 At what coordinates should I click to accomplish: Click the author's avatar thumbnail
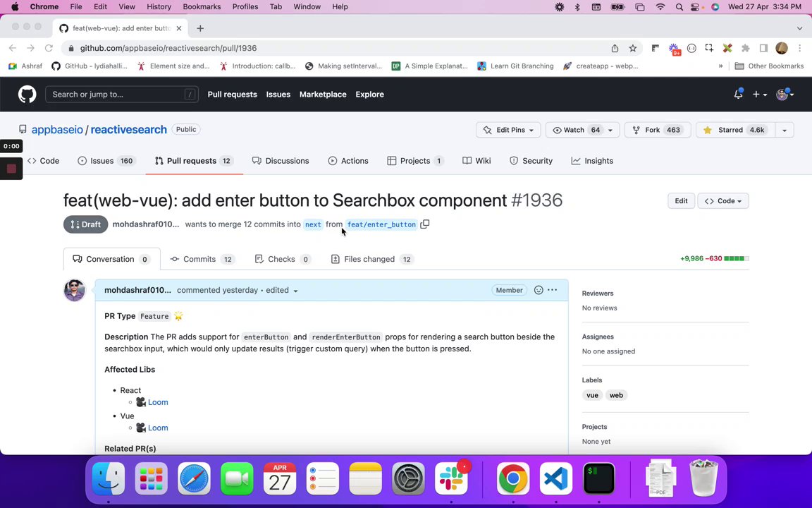(74, 290)
